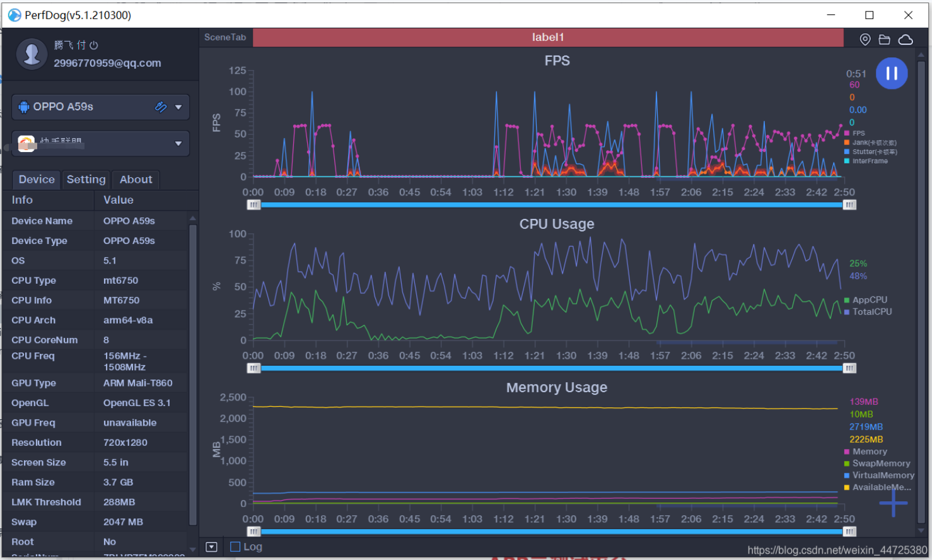Image resolution: width=932 pixels, height=560 pixels.
Task: Select the Screen Size value 5.5 in
Action: [x=115, y=462]
